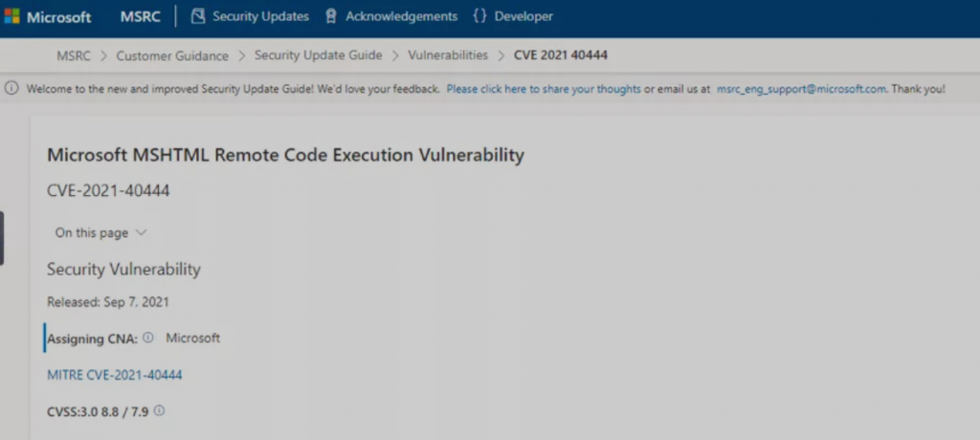980x440 pixels.
Task: Click the info icon beside CVSS score
Action: (160, 411)
